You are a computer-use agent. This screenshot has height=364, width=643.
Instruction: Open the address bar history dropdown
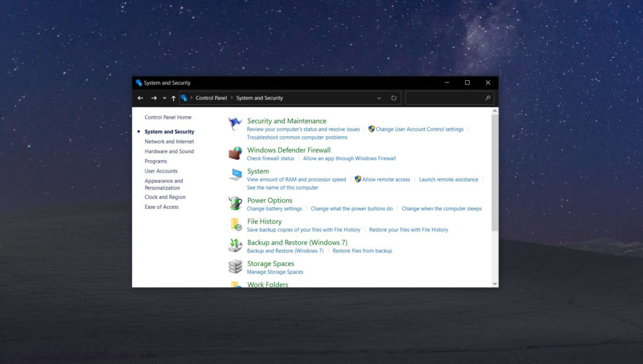tap(379, 98)
